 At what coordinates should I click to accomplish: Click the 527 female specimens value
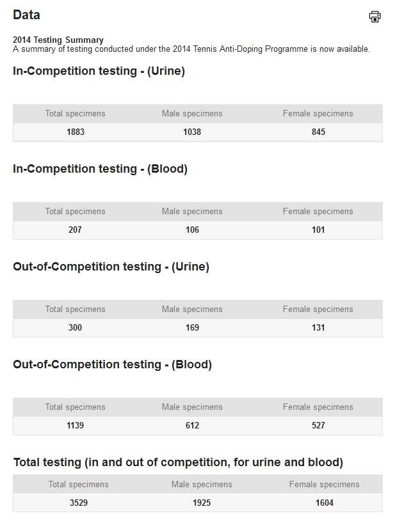point(318,425)
